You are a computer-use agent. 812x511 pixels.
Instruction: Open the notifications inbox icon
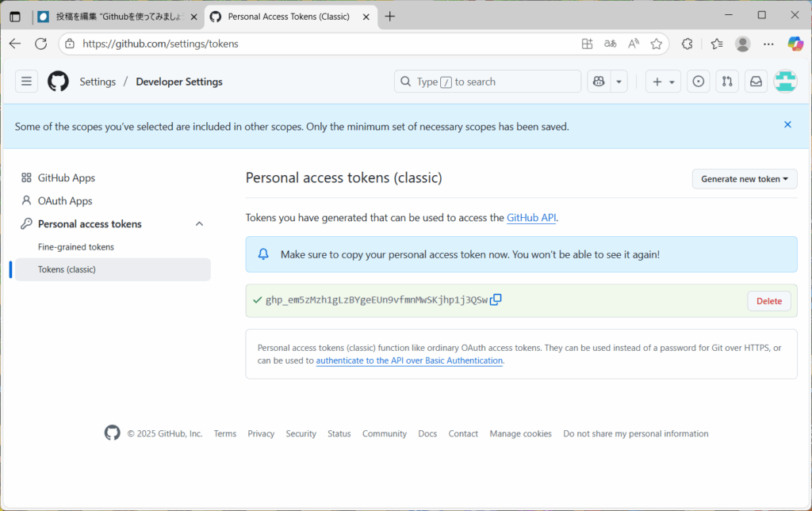point(756,82)
